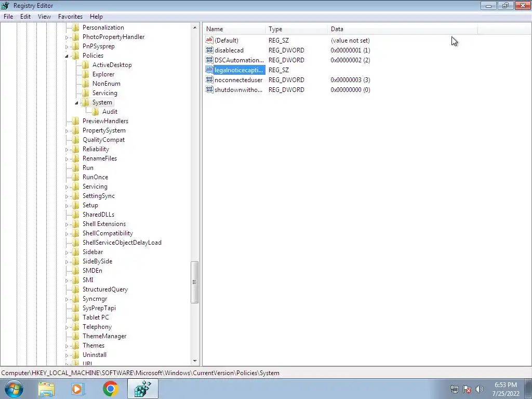Click the (value not set) data cell

[x=350, y=41]
